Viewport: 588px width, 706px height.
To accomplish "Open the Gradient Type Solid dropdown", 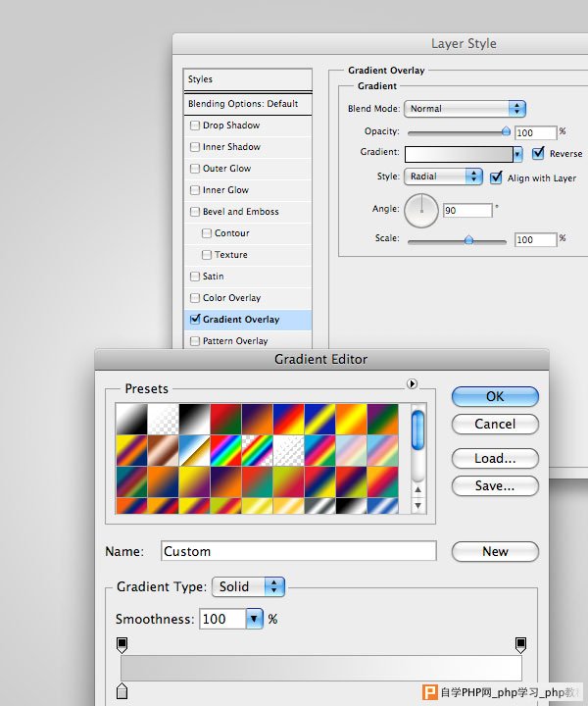I will 248,586.
